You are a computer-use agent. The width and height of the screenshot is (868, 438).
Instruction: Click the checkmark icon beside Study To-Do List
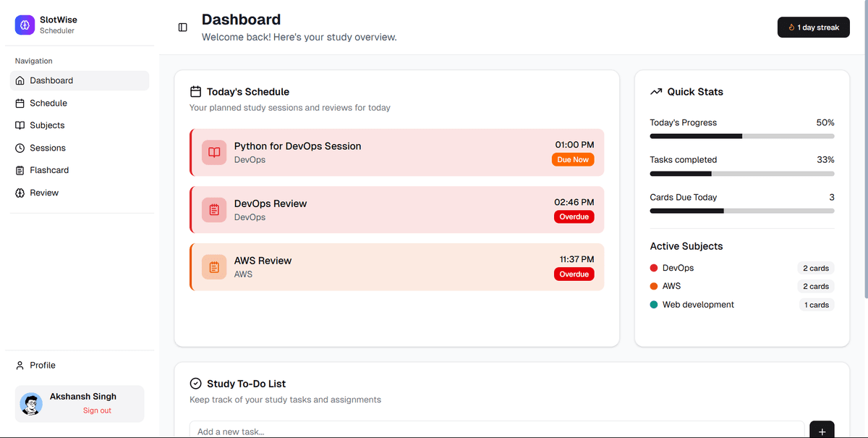(195, 384)
